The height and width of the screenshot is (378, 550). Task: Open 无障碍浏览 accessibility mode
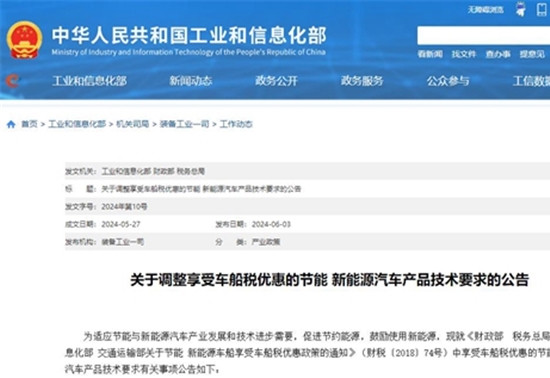click(x=485, y=9)
